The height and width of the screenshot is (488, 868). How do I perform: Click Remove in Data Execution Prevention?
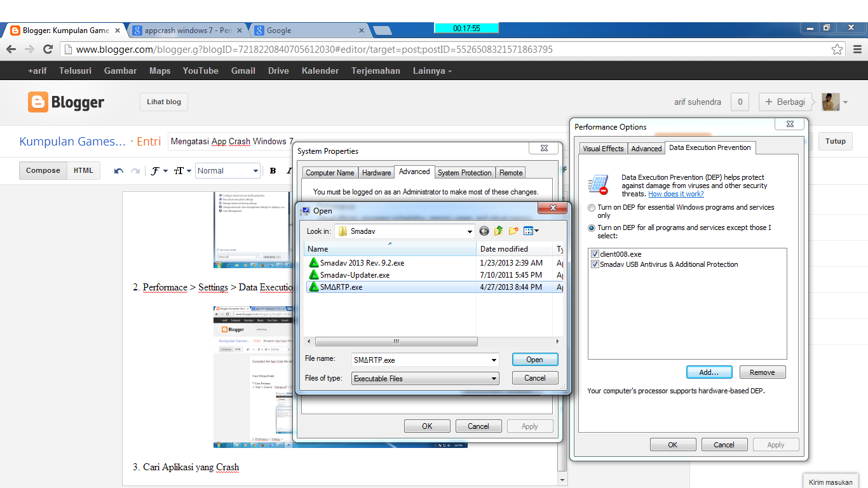(x=762, y=372)
